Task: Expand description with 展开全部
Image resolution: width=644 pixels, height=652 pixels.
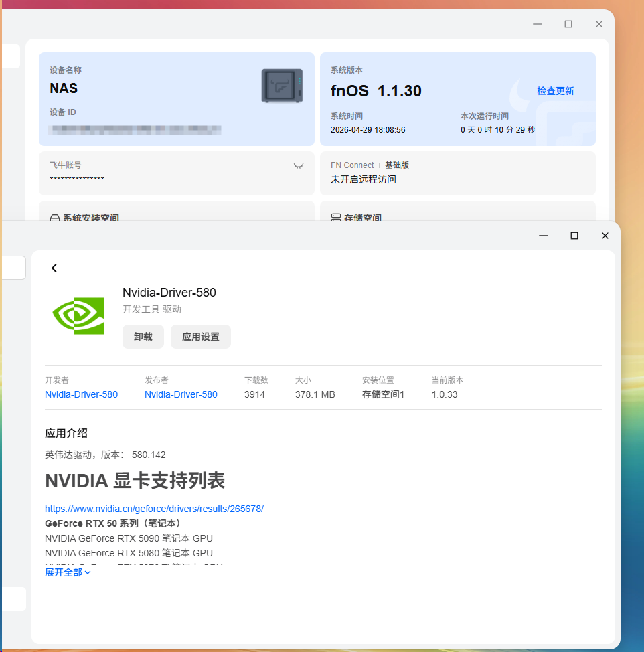Action: [68, 572]
